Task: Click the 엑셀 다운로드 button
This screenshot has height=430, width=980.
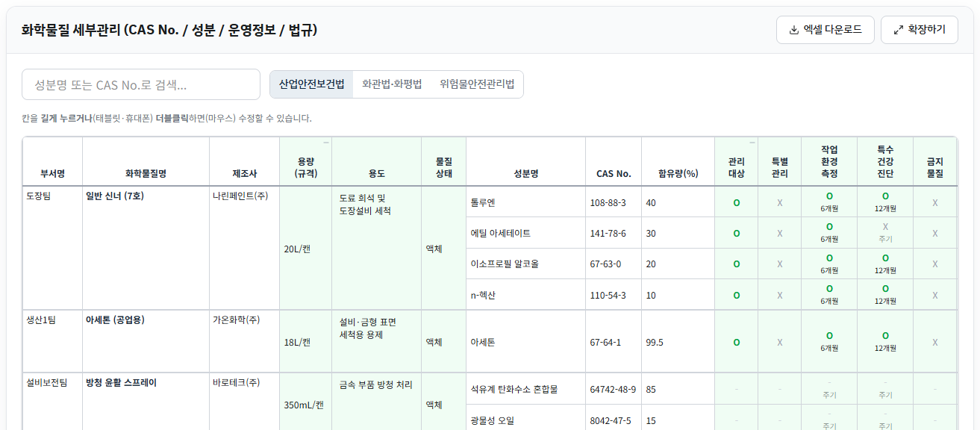Action: tap(825, 30)
